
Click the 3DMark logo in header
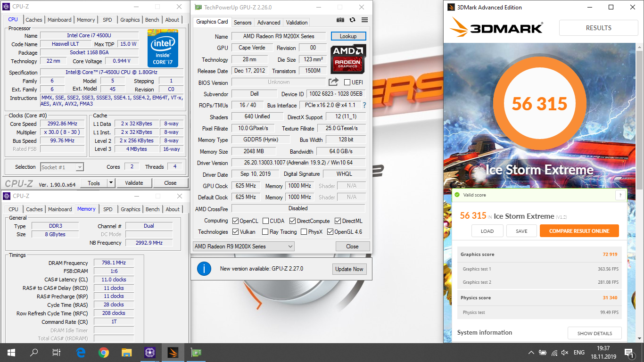coord(496,28)
